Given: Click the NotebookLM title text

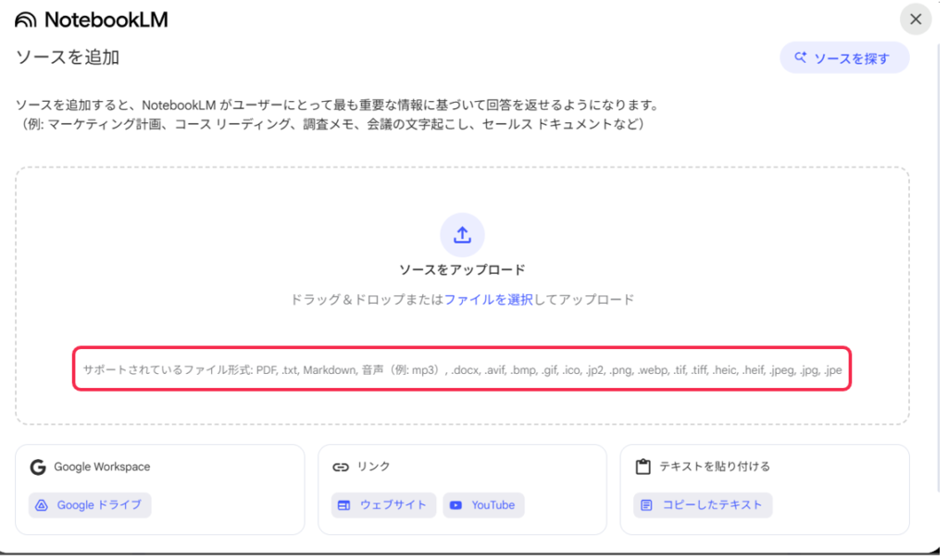Looking at the screenshot, I should [106, 19].
